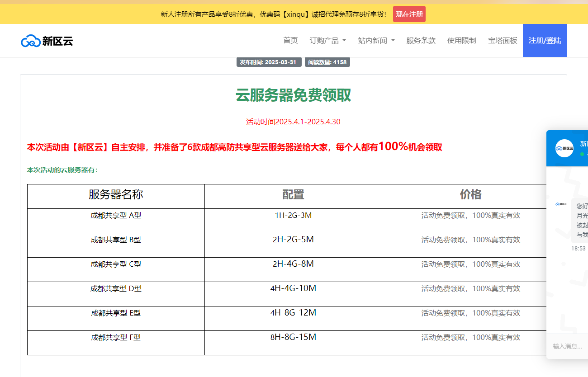Click the 新区云 cloud logo in header
This screenshot has width=588, height=377.
(47, 41)
